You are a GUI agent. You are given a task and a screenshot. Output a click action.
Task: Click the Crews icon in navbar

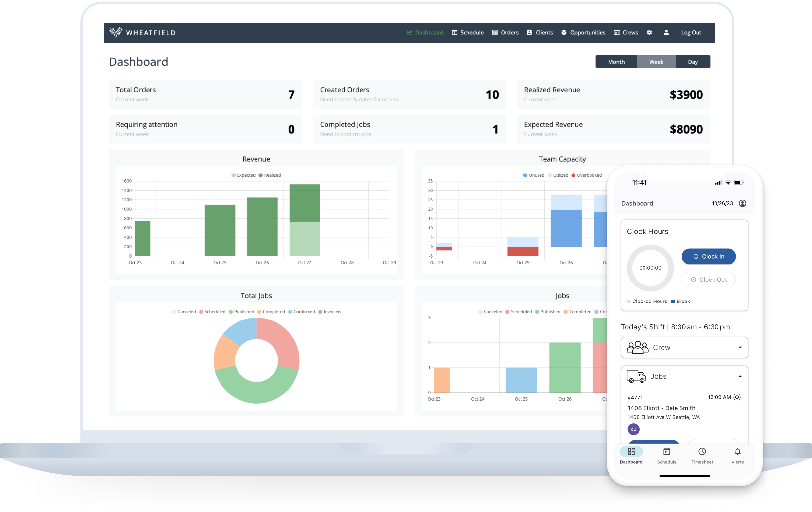pos(617,33)
